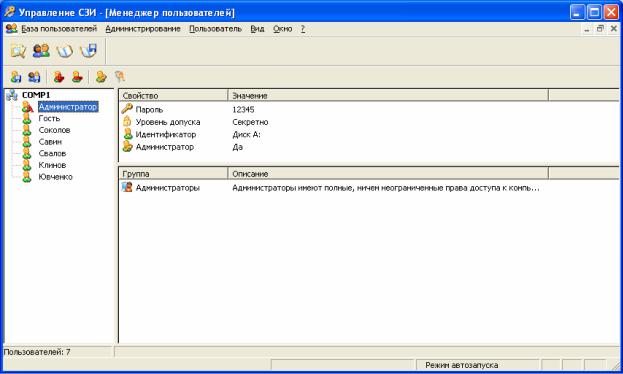Click the Диск A: identifier value
Image resolution: width=623 pixels, height=374 pixels.
tap(246, 134)
